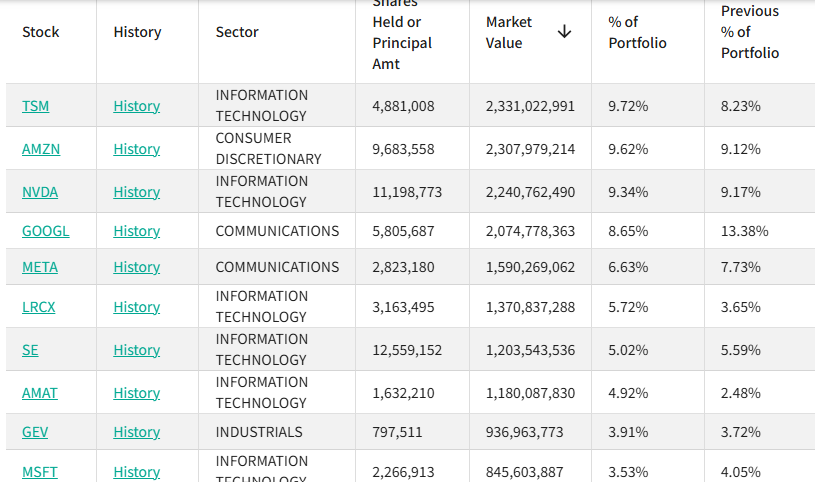
Task: Open the NVDA stock link
Action: [x=40, y=192]
